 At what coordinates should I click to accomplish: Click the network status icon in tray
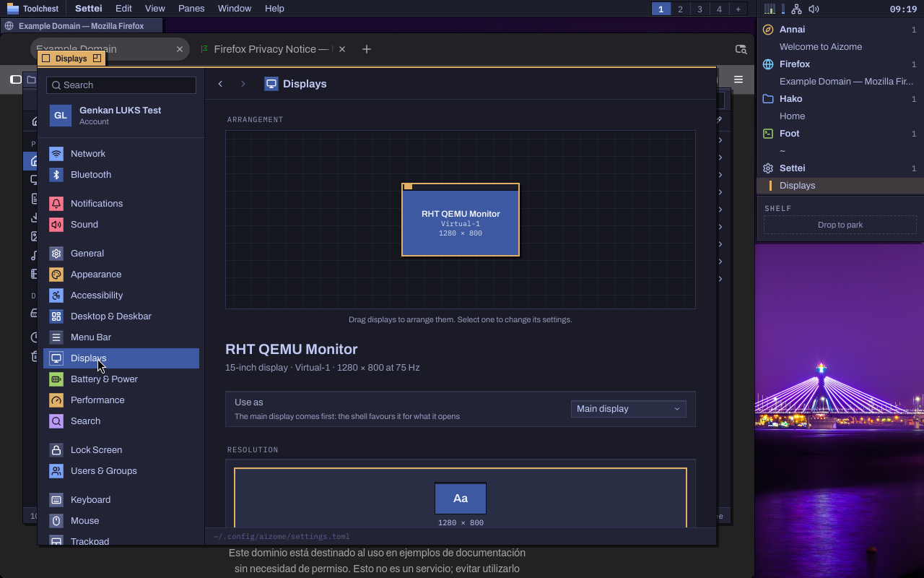(796, 9)
